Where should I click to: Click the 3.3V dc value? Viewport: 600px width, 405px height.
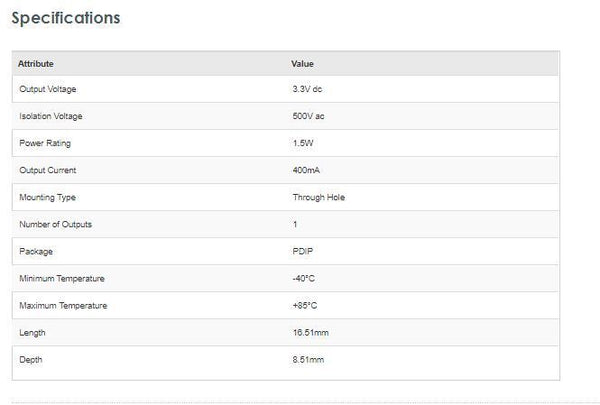[x=306, y=89]
